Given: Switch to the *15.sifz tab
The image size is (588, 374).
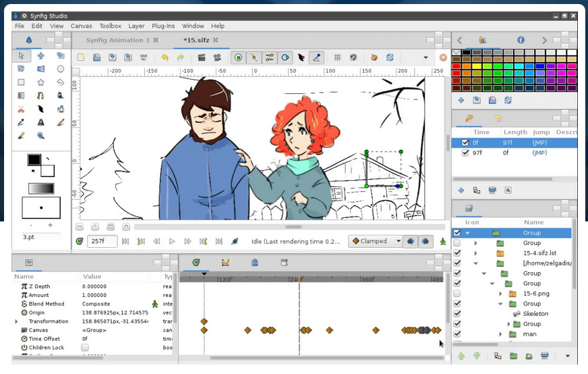Looking at the screenshot, I should pyautogui.click(x=196, y=41).
